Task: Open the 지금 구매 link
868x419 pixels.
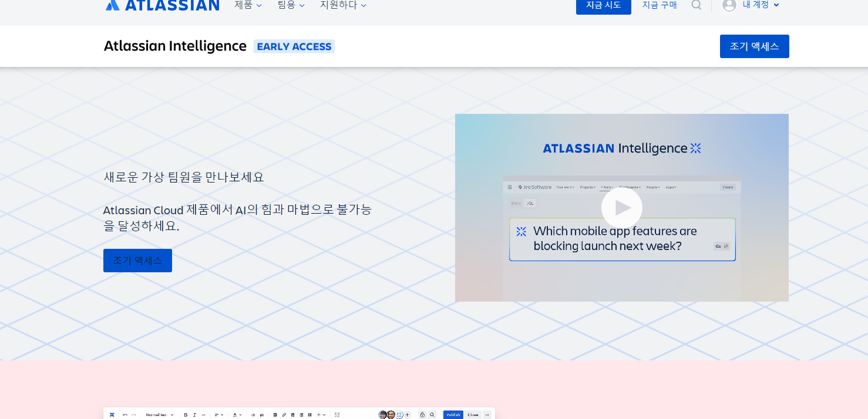Action: 660,5
